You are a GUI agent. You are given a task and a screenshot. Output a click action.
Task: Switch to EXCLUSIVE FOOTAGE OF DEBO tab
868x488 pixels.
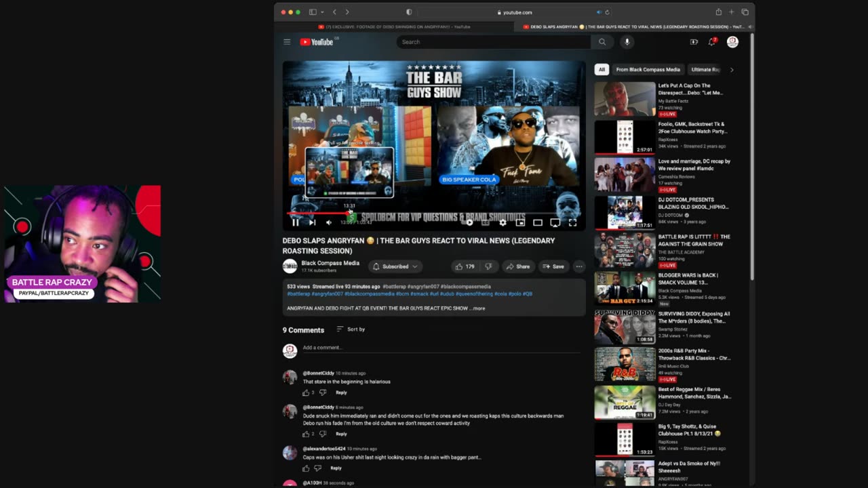[395, 26]
